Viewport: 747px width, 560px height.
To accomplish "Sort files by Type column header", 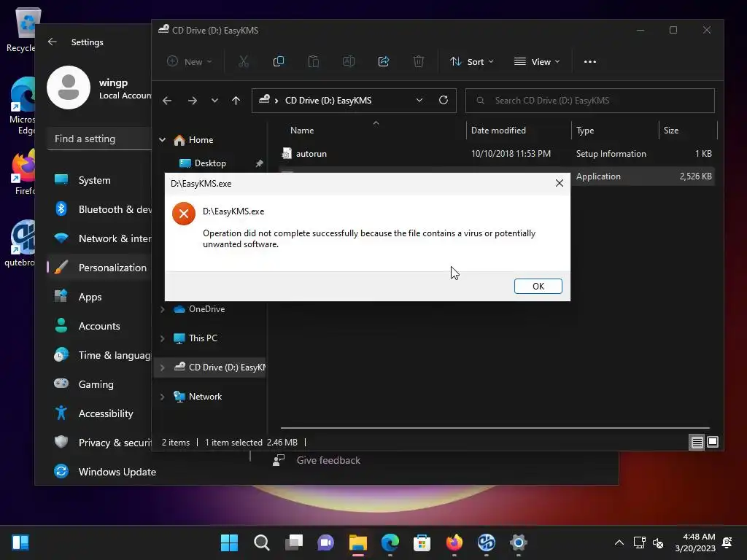I will (585, 131).
